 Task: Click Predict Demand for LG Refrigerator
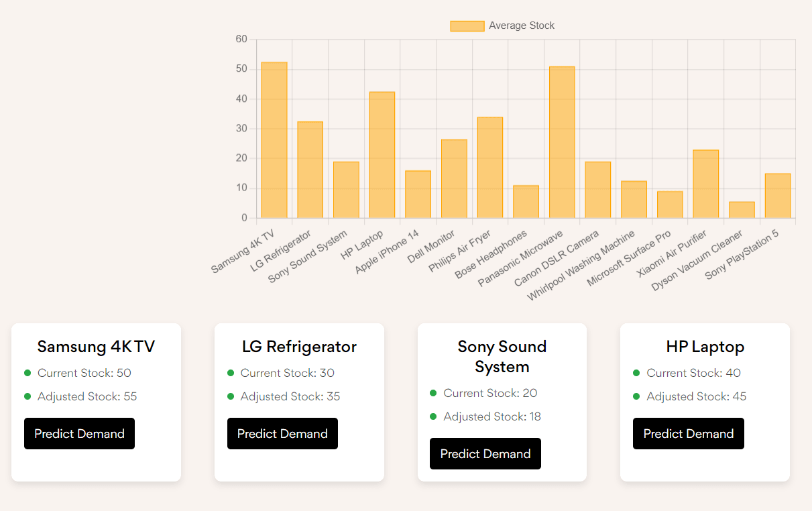282,433
